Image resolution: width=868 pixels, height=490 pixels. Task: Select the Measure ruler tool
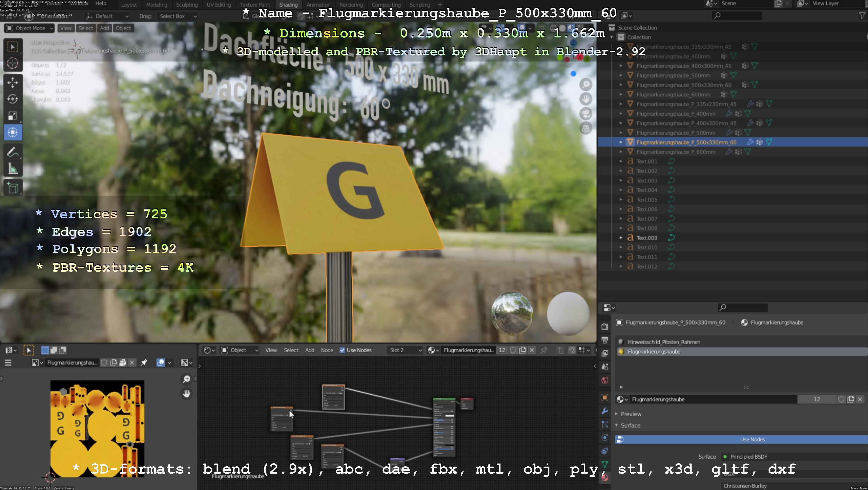(13, 169)
